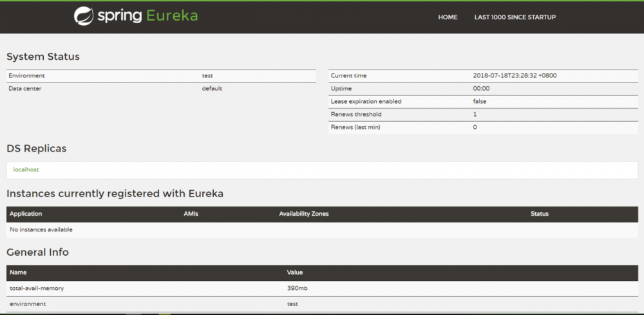Viewport: 644px width, 315px height.
Task: Click the Spring Eureka logo
Action: click(x=135, y=16)
